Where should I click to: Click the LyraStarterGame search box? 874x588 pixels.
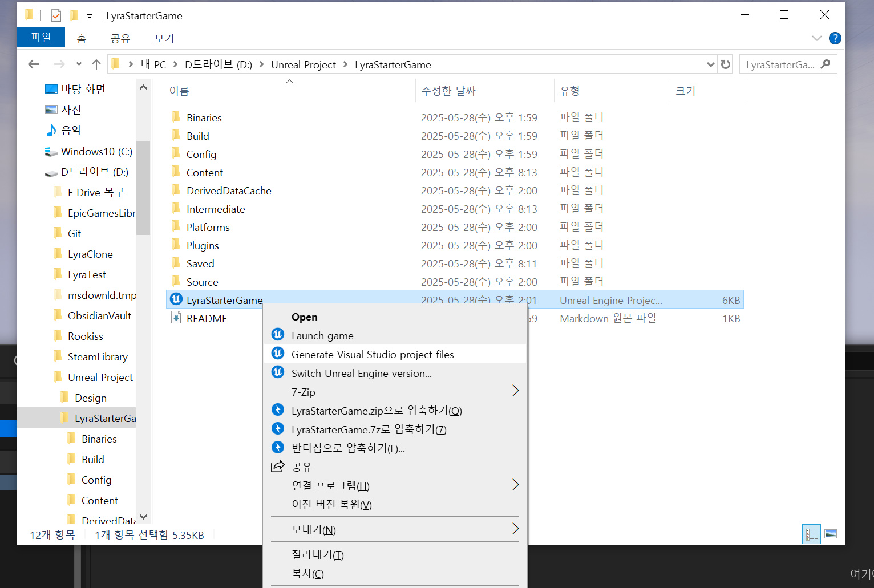coord(788,64)
